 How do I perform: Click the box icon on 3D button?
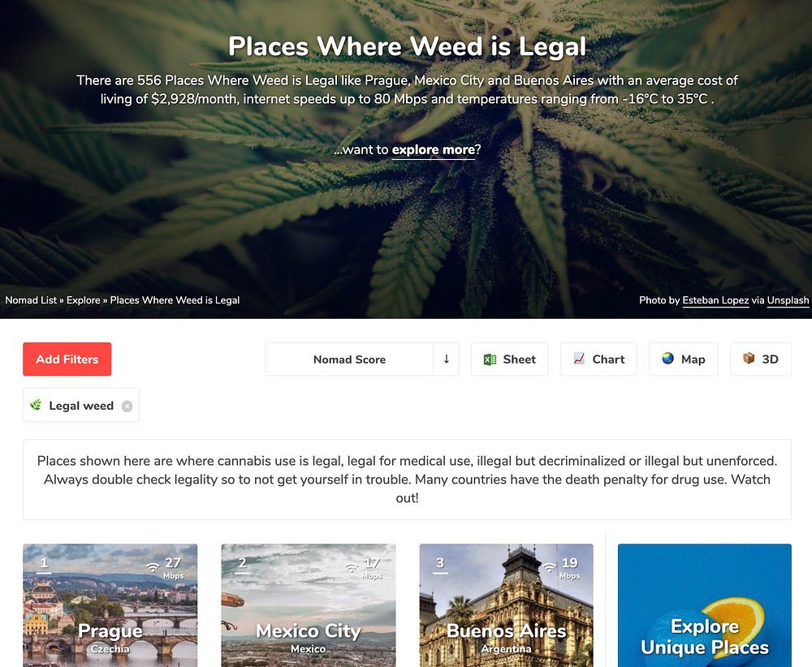(x=749, y=359)
